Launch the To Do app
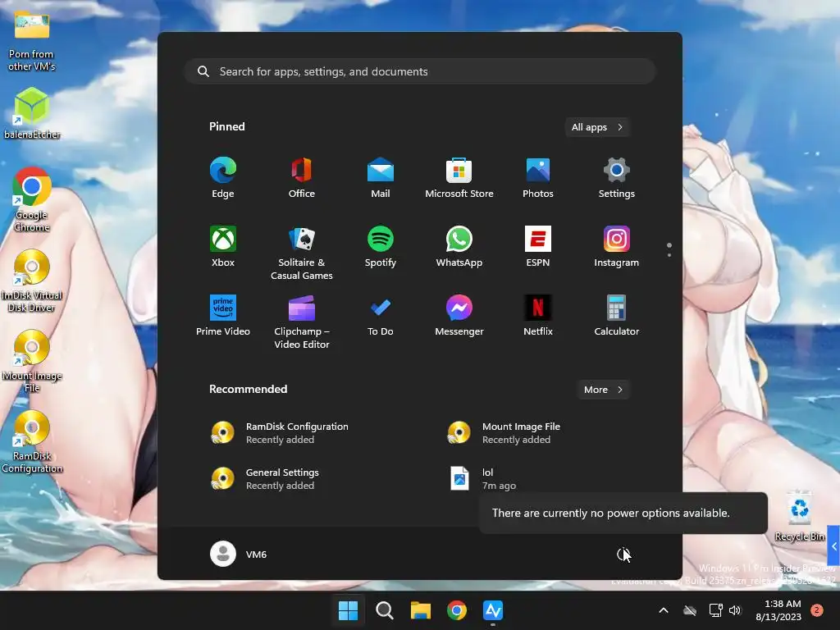 (381, 316)
